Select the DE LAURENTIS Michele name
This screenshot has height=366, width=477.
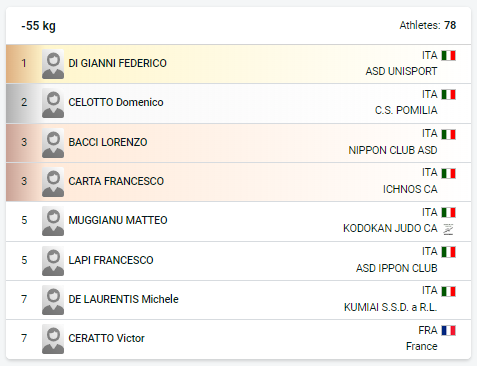(123, 299)
